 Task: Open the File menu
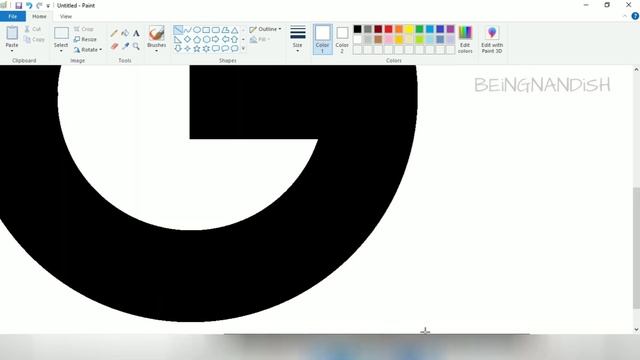[x=13, y=16]
